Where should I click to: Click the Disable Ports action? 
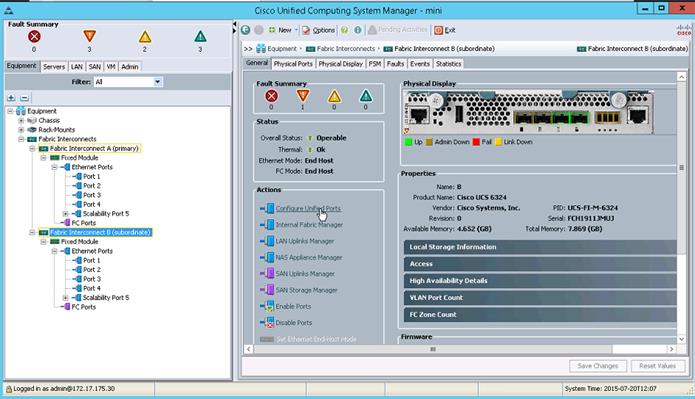pos(293,323)
